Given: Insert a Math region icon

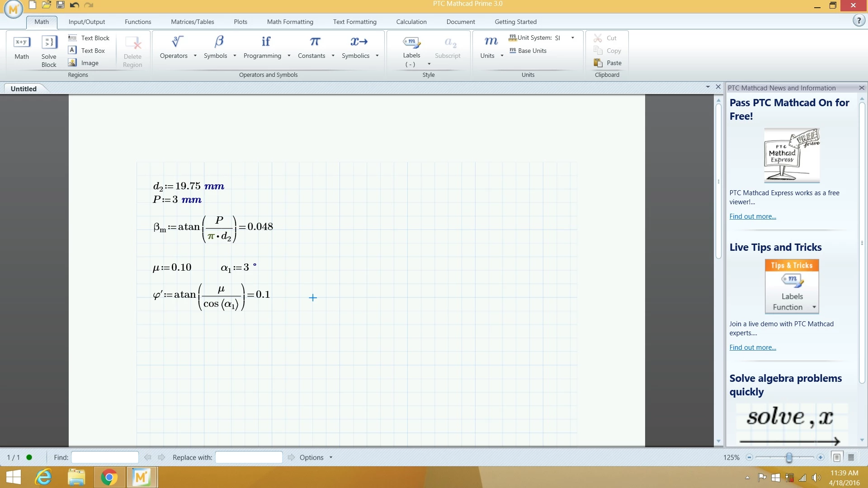Looking at the screenshot, I should pos(22,43).
